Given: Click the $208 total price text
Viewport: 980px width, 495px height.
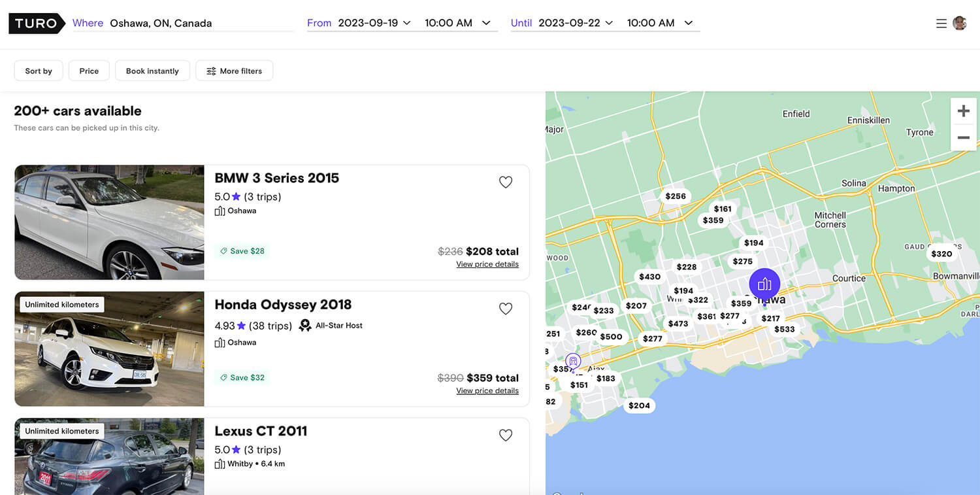Looking at the screenshot, I should point(492,251).
